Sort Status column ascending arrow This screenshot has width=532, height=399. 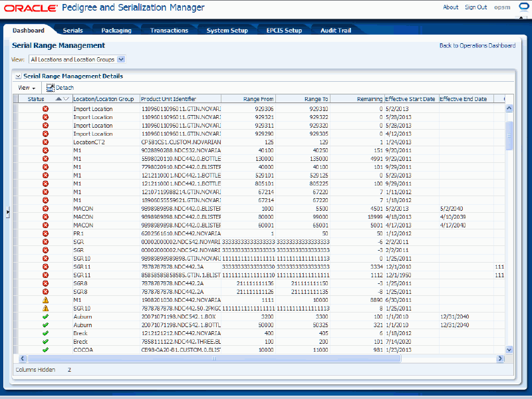click(59, 99)
